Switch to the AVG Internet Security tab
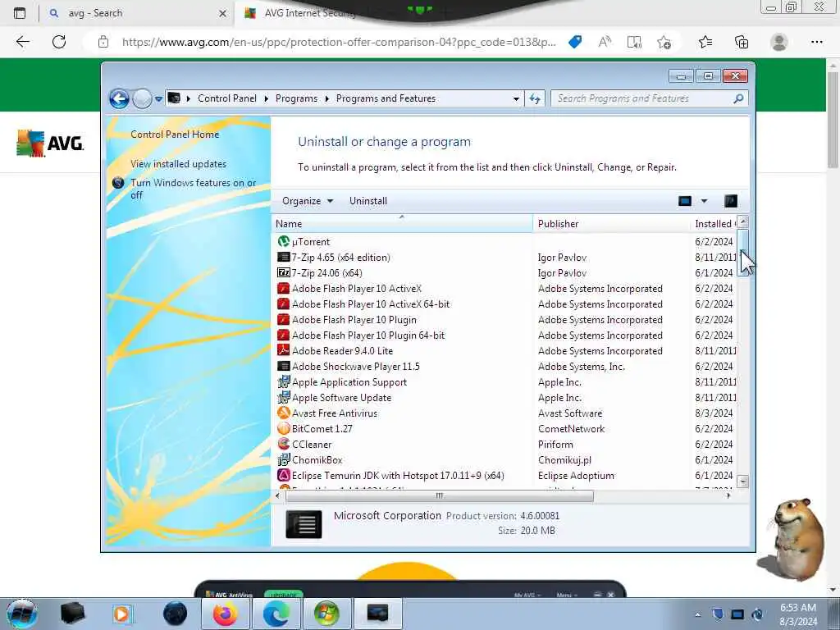This screenshot has width=840, height=630. [x=311, y=13]
